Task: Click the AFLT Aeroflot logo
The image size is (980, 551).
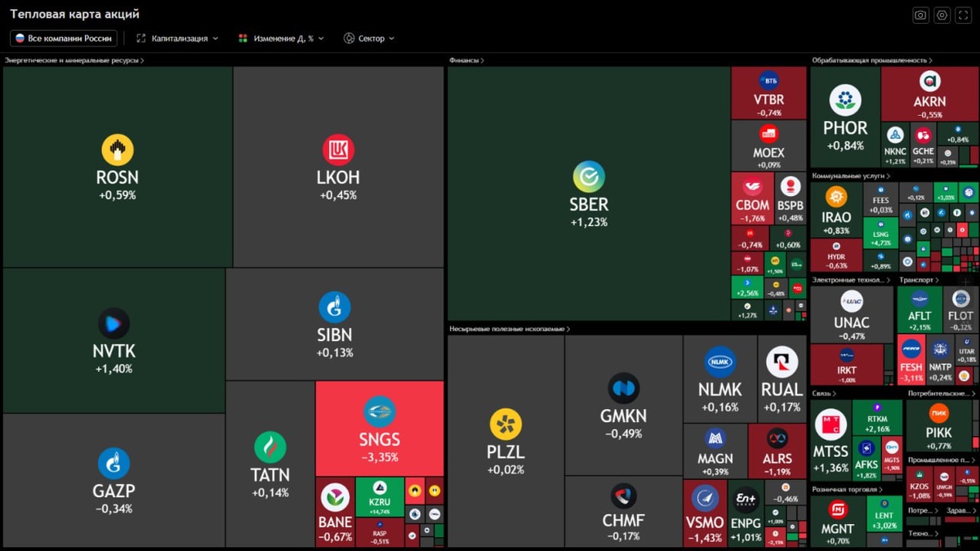Action: [920, 299]
